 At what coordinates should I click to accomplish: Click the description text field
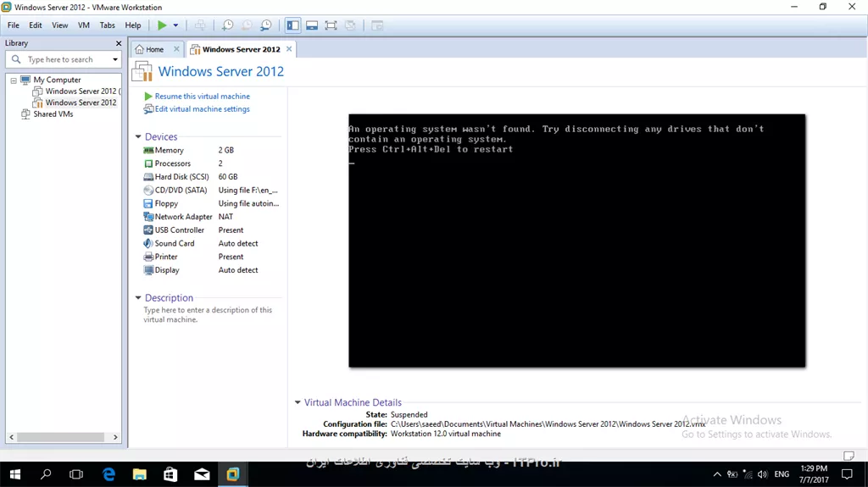tap(210, 315)
